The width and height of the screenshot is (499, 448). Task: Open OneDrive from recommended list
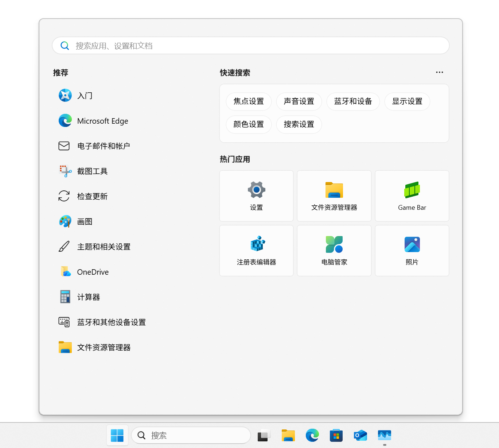click(93, 272)
